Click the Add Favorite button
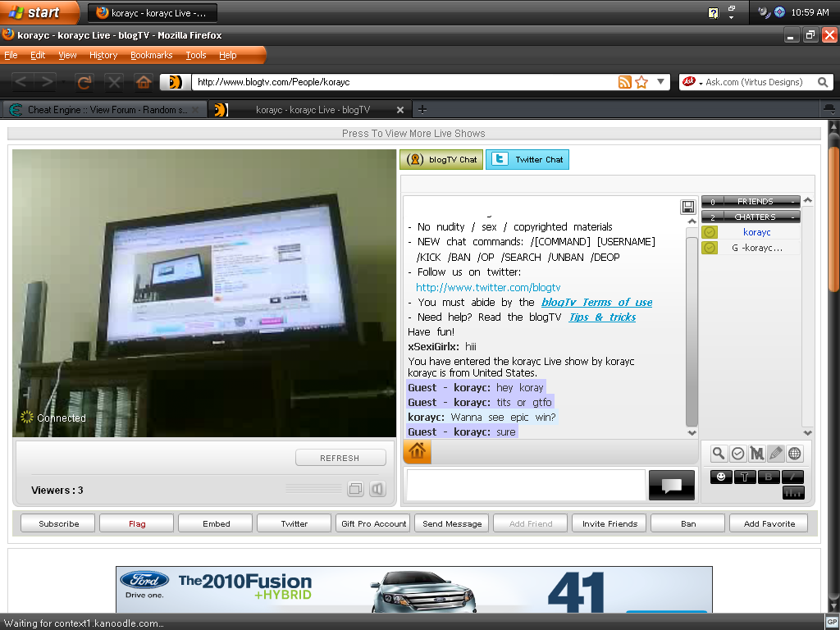Image resolution: width=840 pixels, height=630 pixels. coord(769,524)
